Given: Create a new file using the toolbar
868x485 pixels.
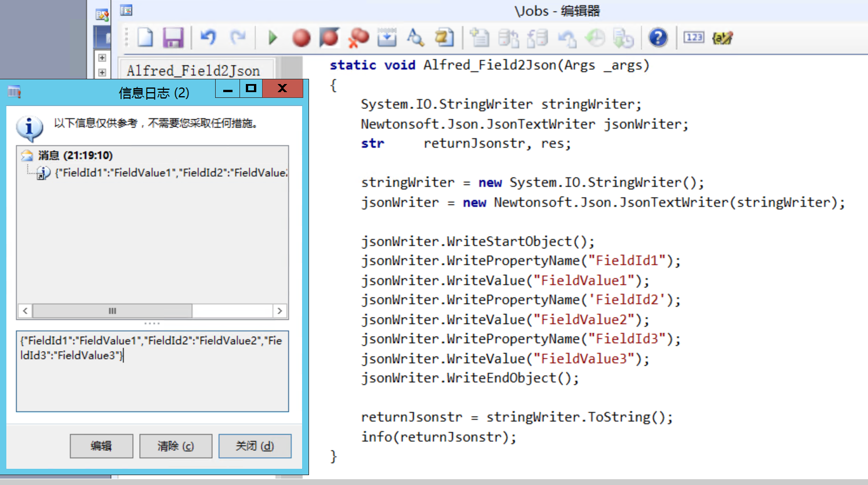Looking at the screenshot, I should (x=144, y=37).
